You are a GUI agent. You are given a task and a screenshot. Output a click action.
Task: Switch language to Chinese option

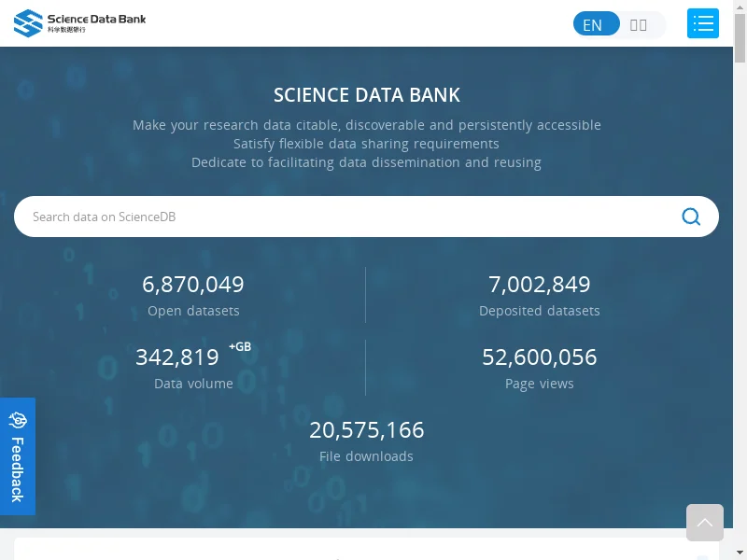tap(639, 25)
